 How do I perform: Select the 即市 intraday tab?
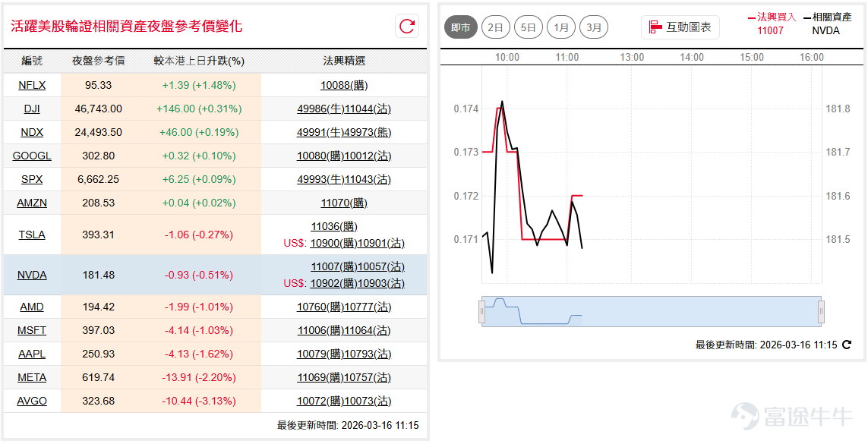tap(460, 27)
